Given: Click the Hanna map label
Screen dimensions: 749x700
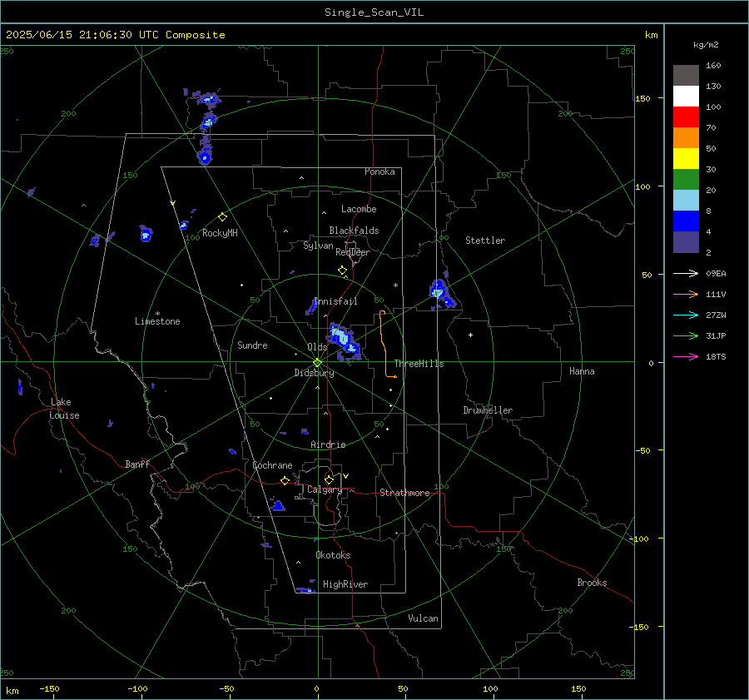Looking at the screenshot, I should [x=582, y=371].
